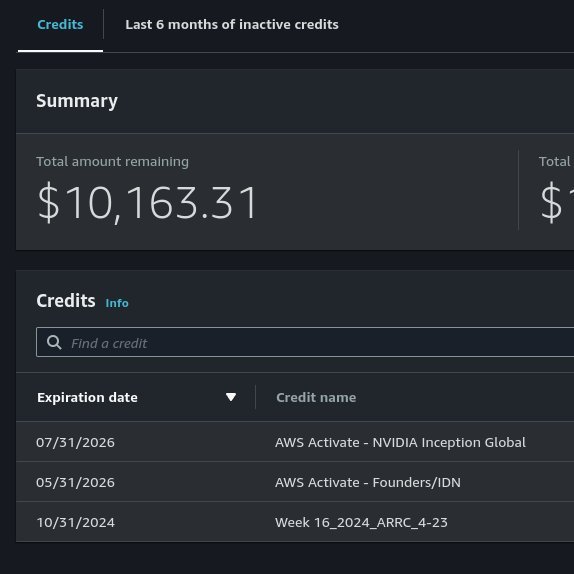Switch to the Credits tab
Viewport: 574px width, 574px height.
60,25
